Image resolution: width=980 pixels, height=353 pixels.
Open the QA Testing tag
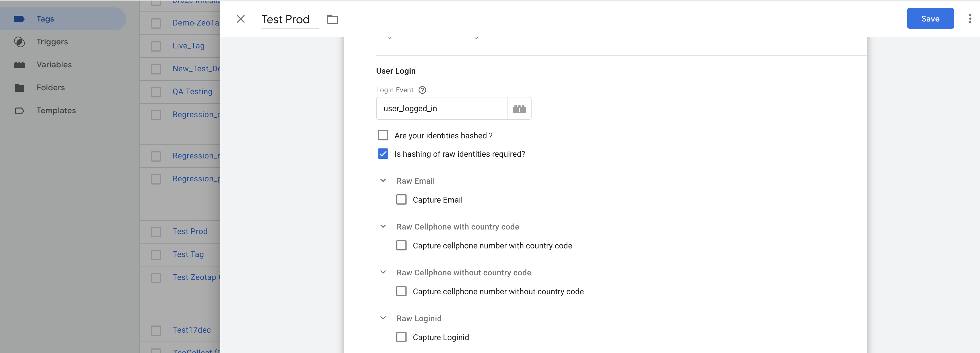click(192, 91)
